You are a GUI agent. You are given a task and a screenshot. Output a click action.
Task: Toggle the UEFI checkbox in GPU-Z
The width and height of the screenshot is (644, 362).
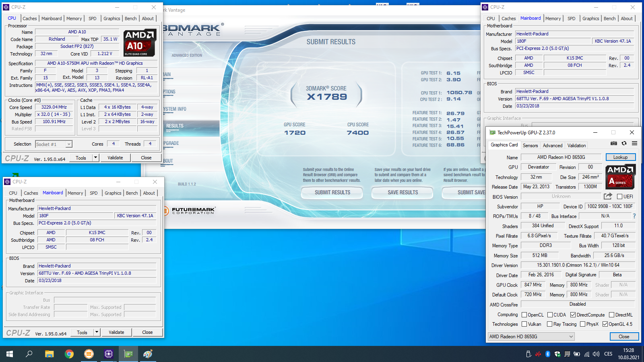click(620, 196)
